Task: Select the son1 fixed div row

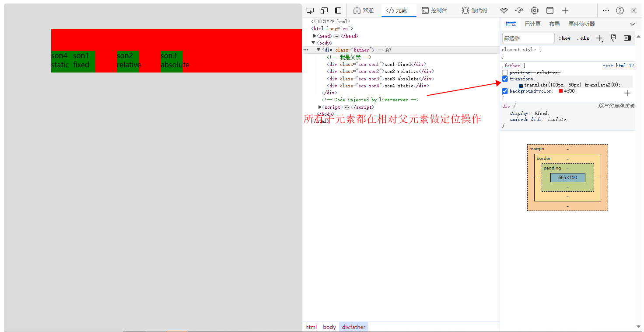Action: (x=376, y=64)
